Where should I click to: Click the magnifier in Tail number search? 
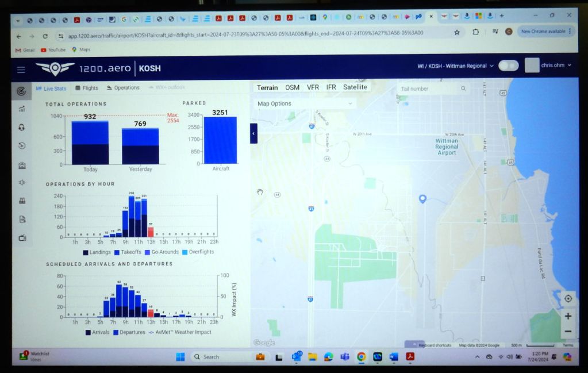(x=463, y=89)
